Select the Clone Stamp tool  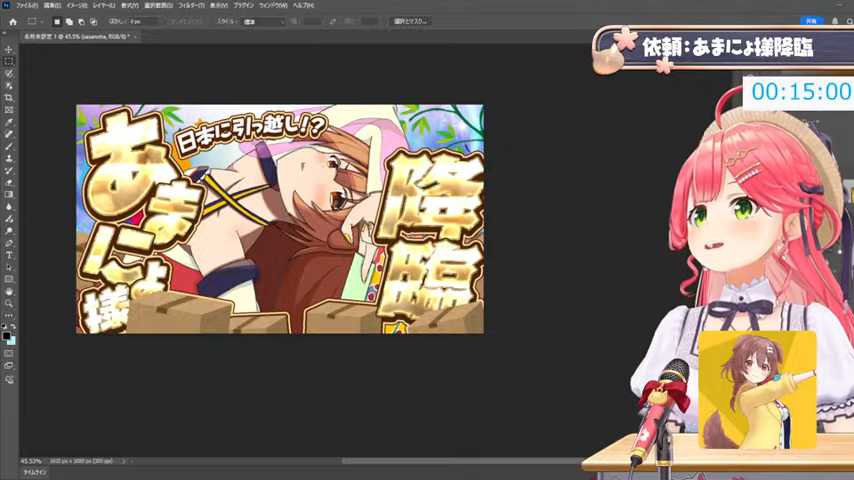(x=9, y=159)
